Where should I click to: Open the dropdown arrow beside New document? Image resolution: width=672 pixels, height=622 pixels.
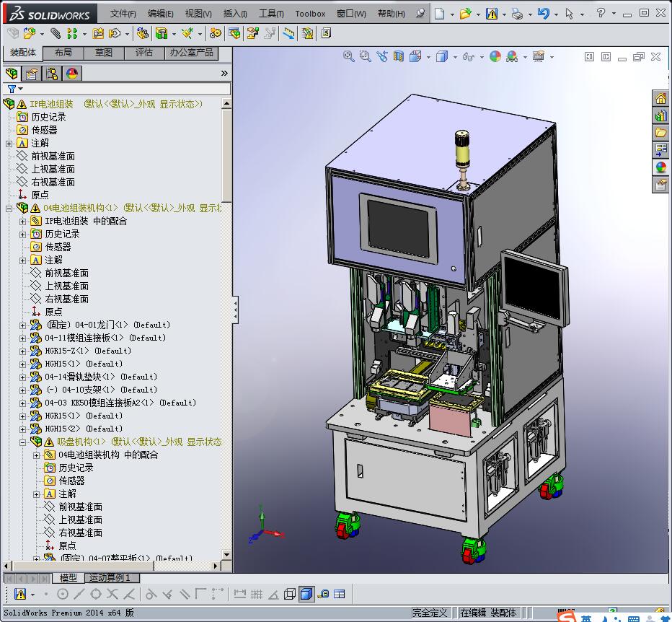coord(452,14)
